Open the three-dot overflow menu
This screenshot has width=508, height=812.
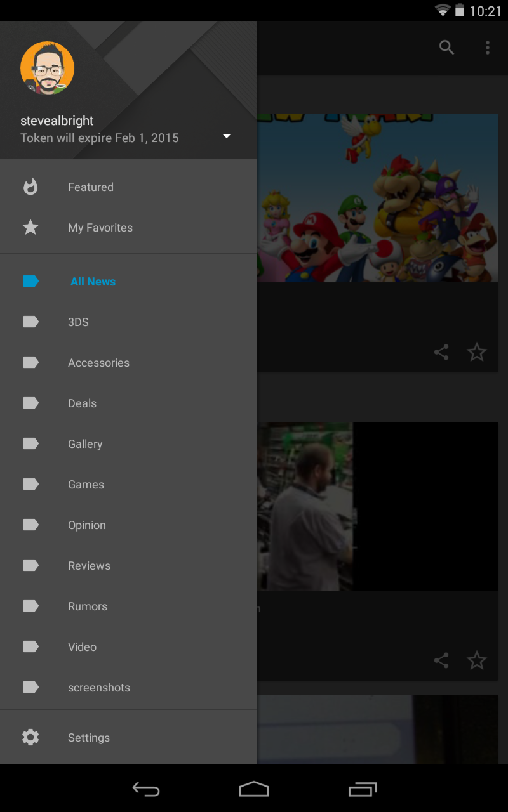point(488,48)
